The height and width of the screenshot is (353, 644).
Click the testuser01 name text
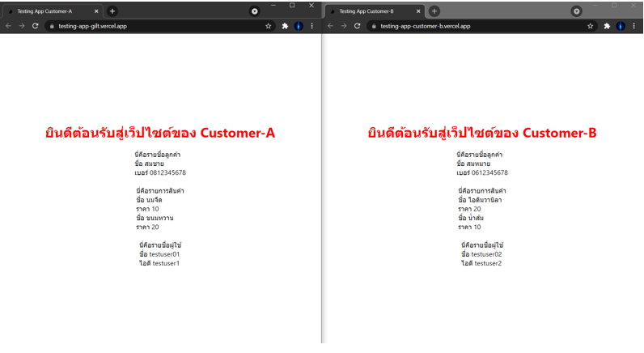[164, 254]
